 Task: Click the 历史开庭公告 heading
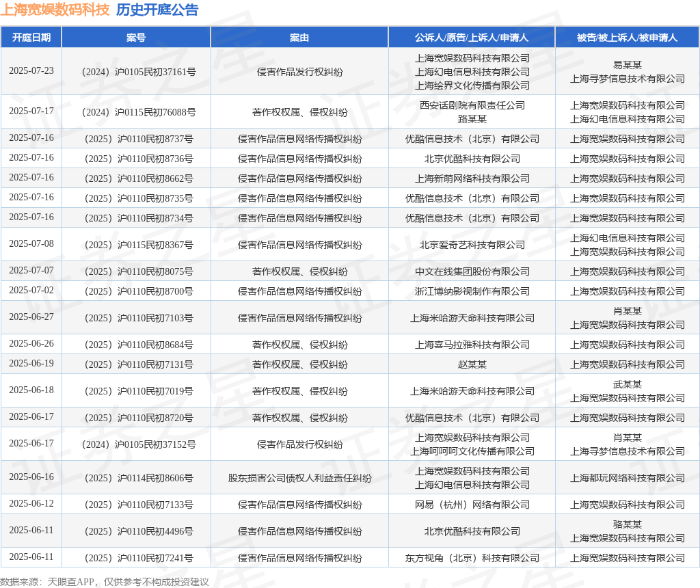click(x=157, y=10)
